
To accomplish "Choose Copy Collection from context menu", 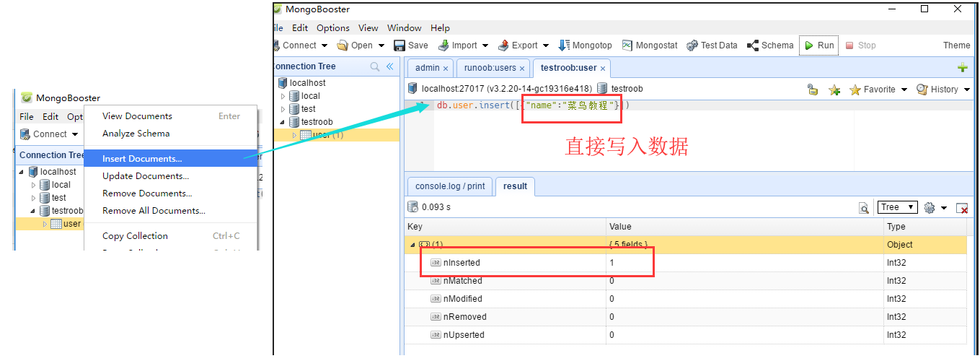I will [x=171, y=235].
